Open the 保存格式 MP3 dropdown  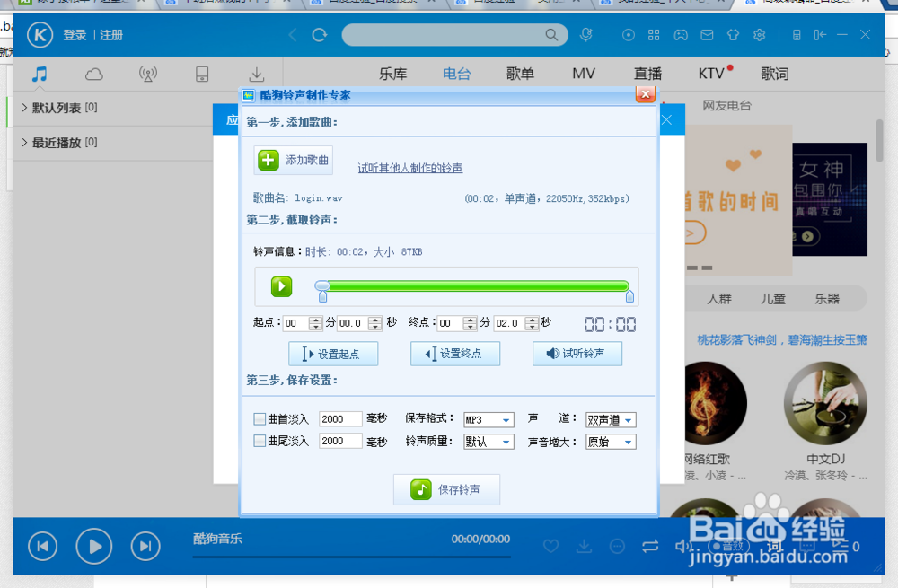(x=489, y=419)
